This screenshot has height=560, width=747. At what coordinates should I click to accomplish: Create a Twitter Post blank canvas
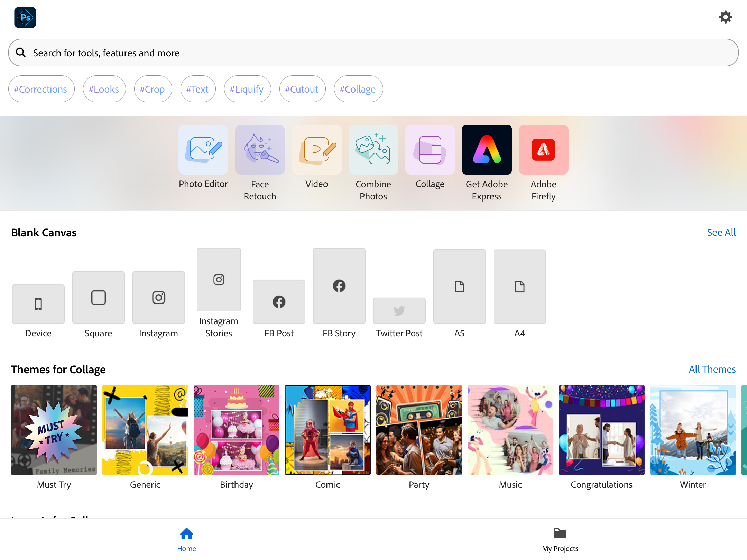[399, 310]
